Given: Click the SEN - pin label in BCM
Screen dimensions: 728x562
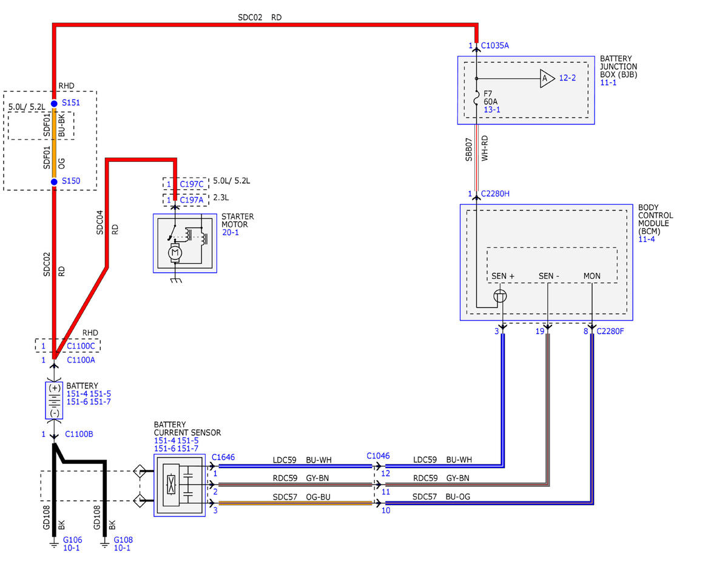Looking at the screenshot, I should coord(549,276).
